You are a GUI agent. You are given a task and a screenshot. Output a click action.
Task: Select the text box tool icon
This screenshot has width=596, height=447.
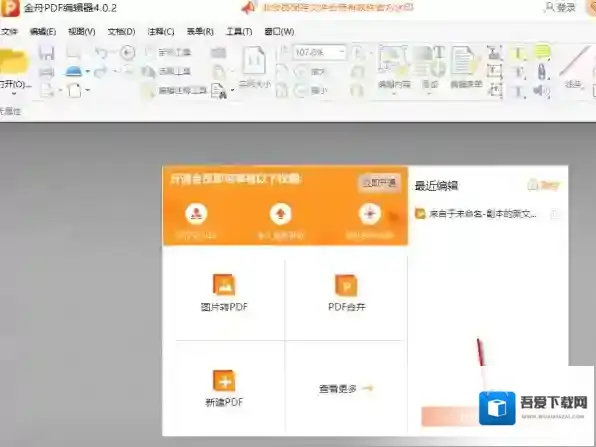pos(495,71)
